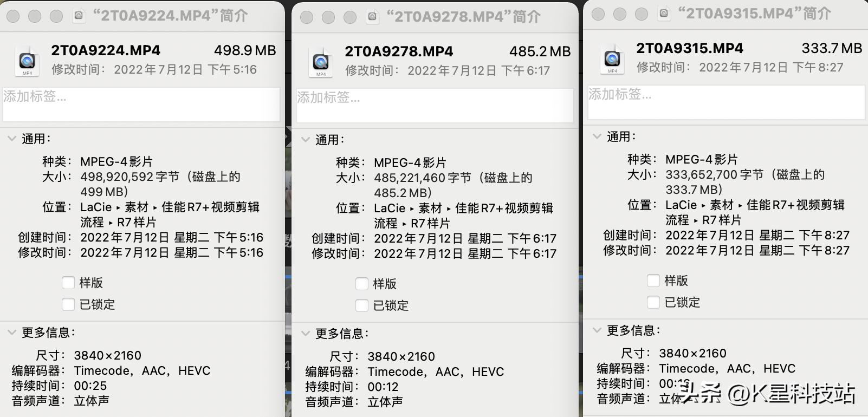Select file name 2T0A9224.MP4 header text
The height and width of the screenshot is (417, 868).
(106, 51)
